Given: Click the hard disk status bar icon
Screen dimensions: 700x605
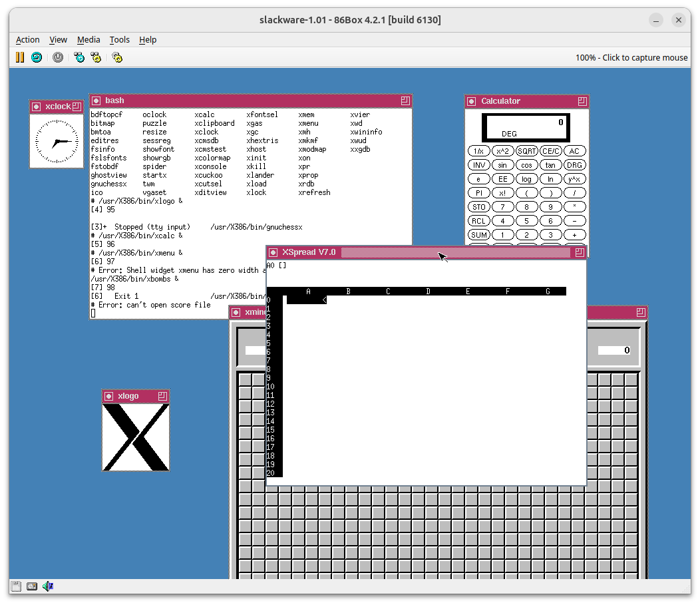Looking at the screenshot, I should coord(32,586).
